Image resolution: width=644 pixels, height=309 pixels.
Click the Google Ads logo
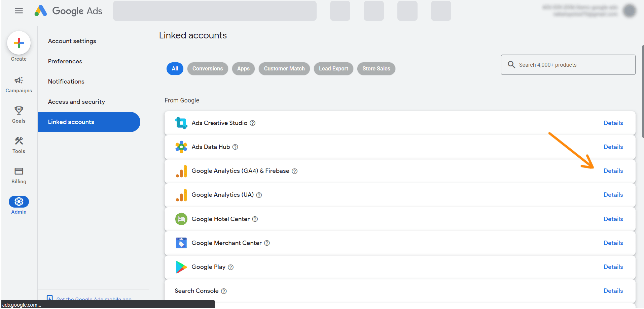coord(68,11)
